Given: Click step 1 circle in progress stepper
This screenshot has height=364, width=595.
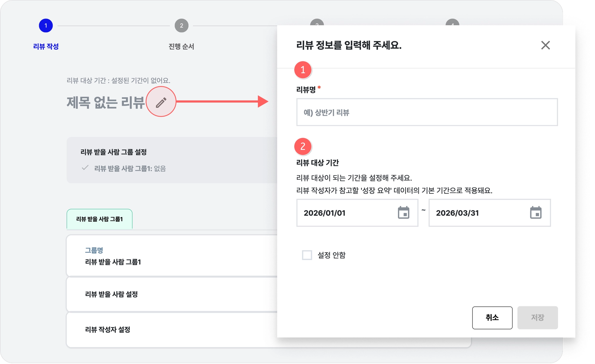Looking at the screenshot, I should coord(46,26).
